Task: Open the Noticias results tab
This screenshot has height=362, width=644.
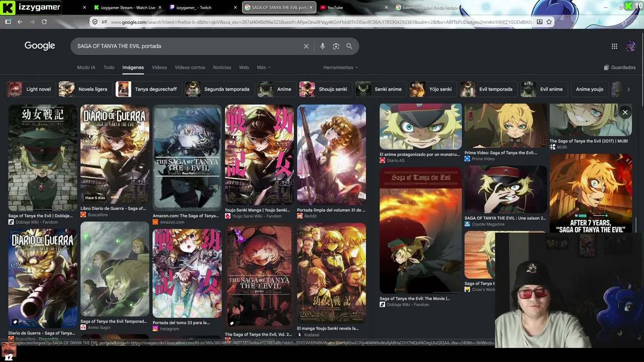Action: [x=222, y=67]
